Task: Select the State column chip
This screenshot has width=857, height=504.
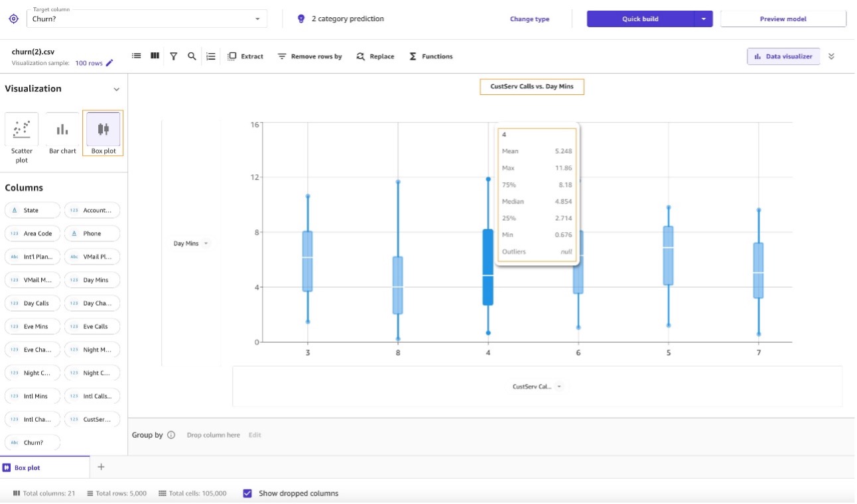Action: pyautogui.click(x=33, y=210)
